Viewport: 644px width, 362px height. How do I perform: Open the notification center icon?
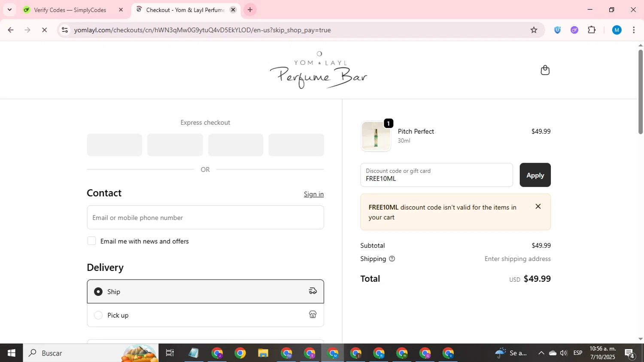click(x=630, y=353)
